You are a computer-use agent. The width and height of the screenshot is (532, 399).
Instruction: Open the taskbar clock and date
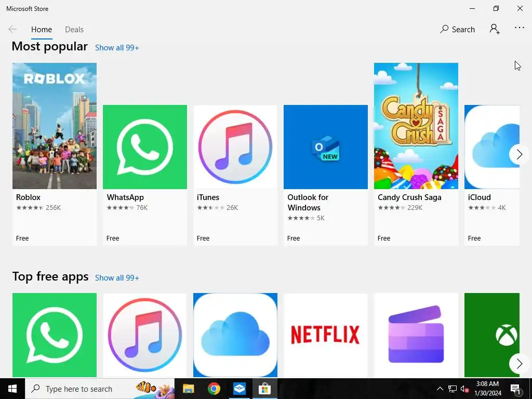487,389
